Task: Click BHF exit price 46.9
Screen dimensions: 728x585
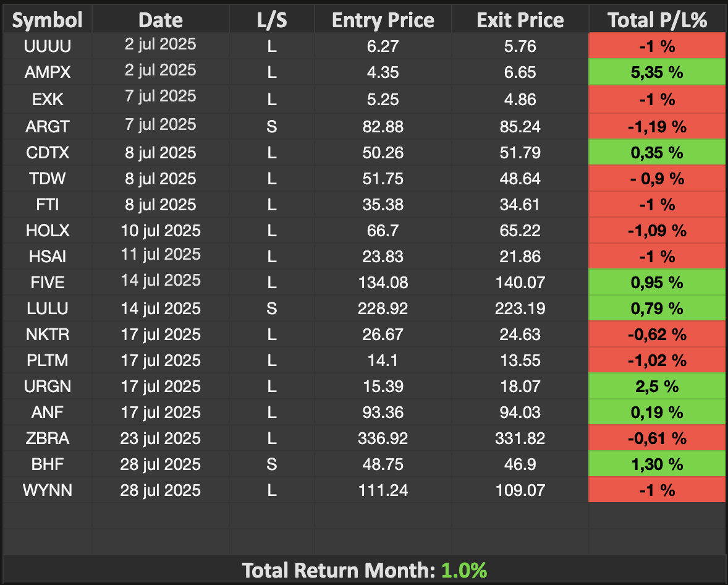Action: [520, 464]
